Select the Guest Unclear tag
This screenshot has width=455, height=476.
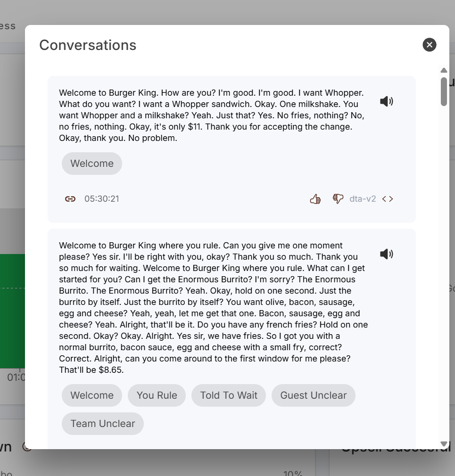(314, 395)
